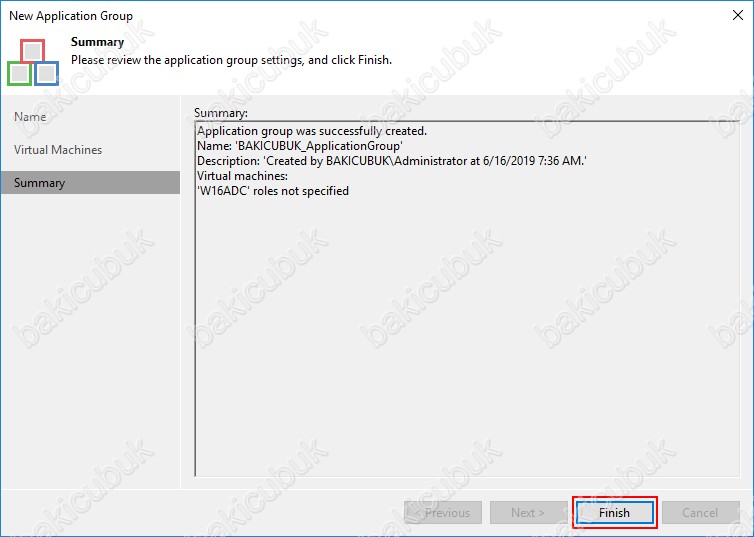Click the bold Summary heading
754x537 pixels.
tap(98, 42)
